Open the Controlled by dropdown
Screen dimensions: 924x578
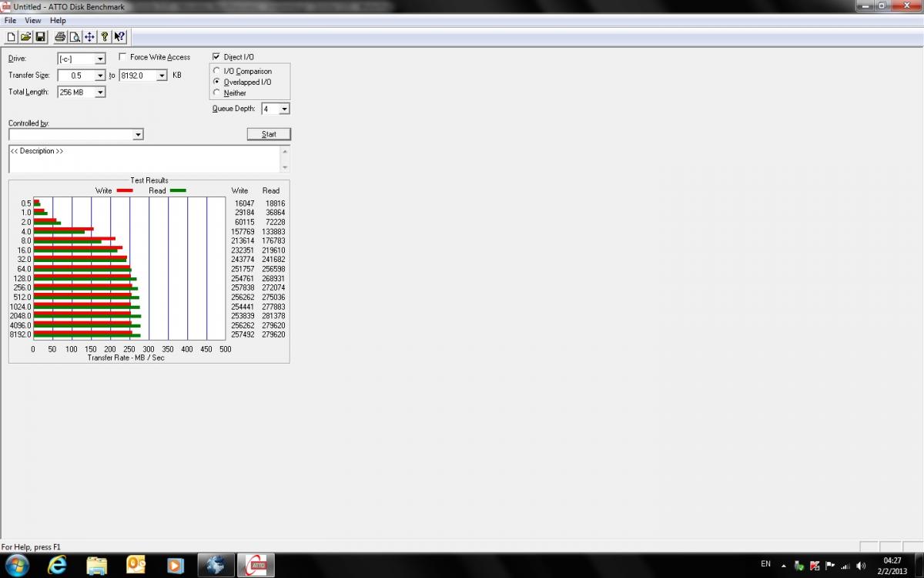coord(138,134)
